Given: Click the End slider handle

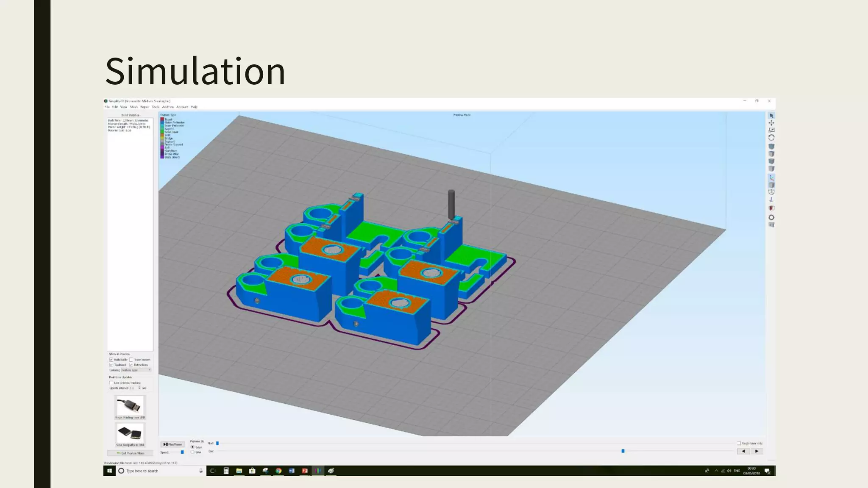Looking at the screenshot, I should click(623, 451).
